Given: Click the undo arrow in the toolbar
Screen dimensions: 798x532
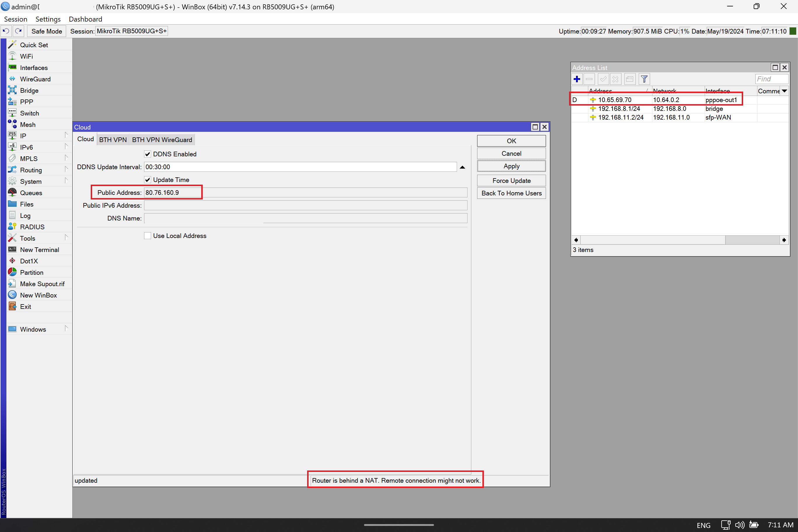Looking at the screenshot, I should coord(6,31).
